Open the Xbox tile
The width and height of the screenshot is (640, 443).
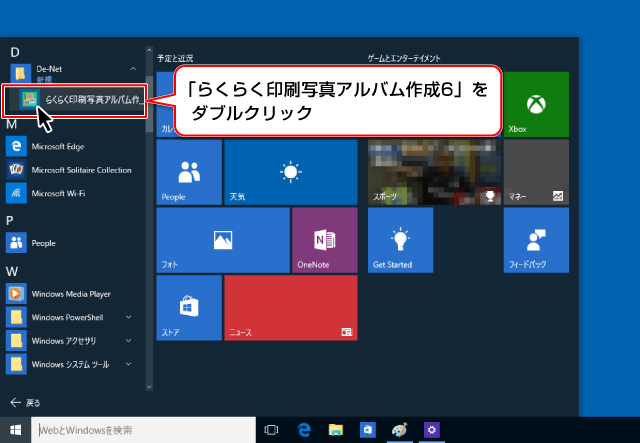[536, 104]
